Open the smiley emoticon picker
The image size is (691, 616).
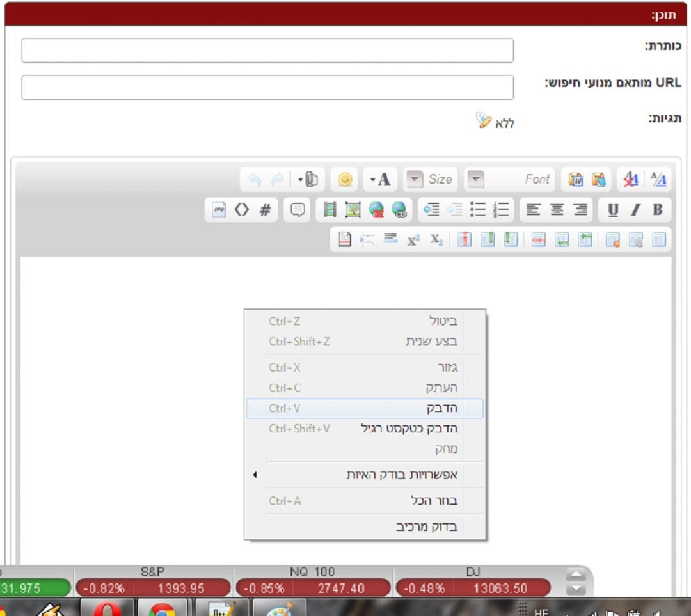345,180
